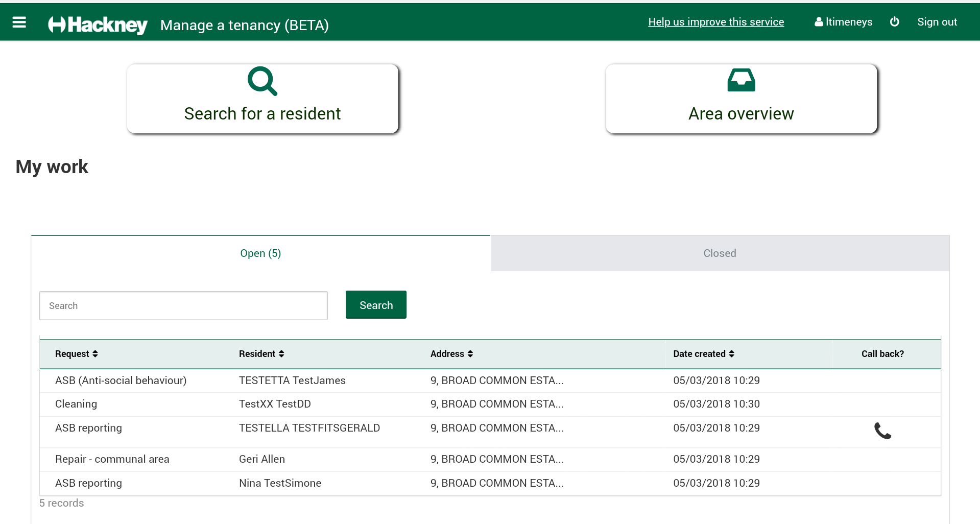Switch to the Open (5) tab

coord(260,253)
